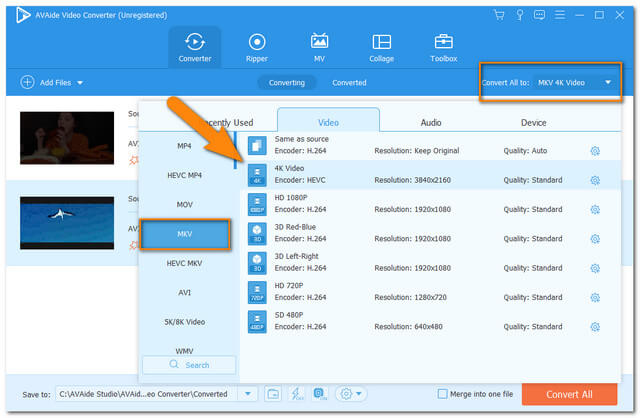Click the HD 720P preset icon
This screenshot has width=640, height=418.
[257, 292]
